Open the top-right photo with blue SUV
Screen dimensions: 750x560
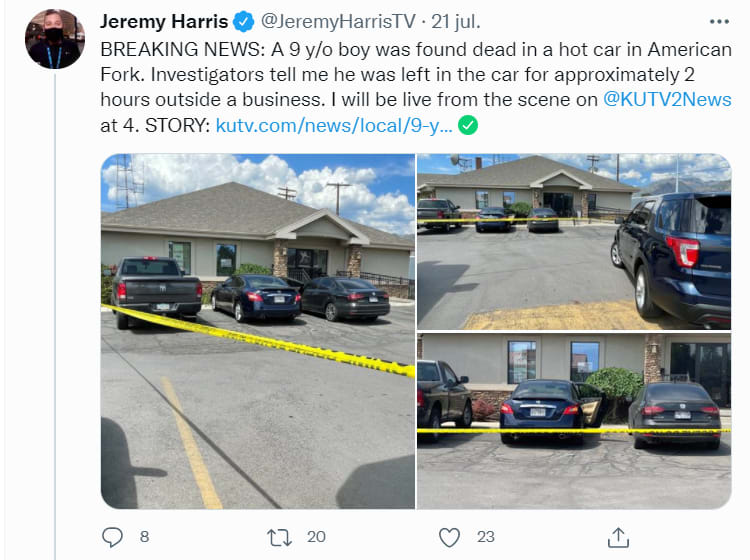click(x=574, y=242)
